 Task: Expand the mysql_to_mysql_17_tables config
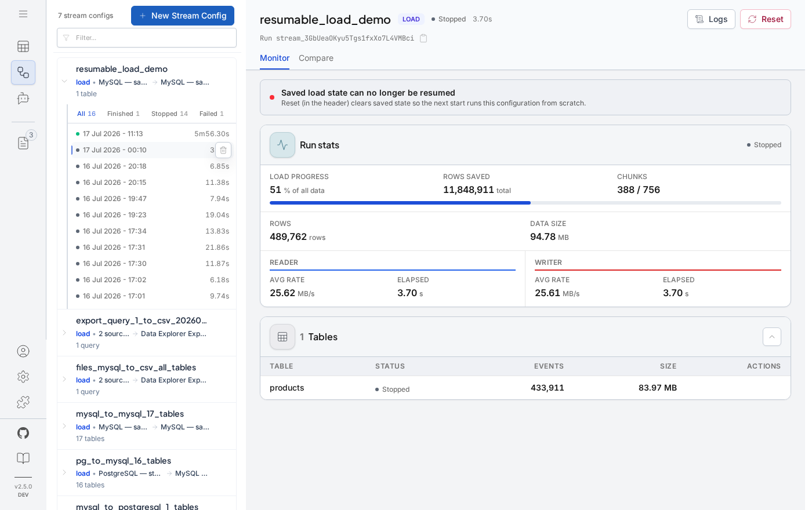pos(64,426)
